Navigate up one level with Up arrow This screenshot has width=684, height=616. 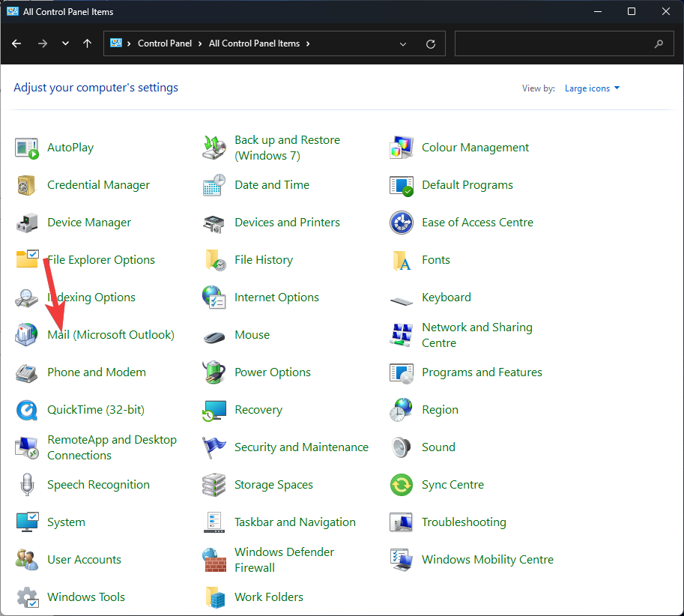click(88, 43)
